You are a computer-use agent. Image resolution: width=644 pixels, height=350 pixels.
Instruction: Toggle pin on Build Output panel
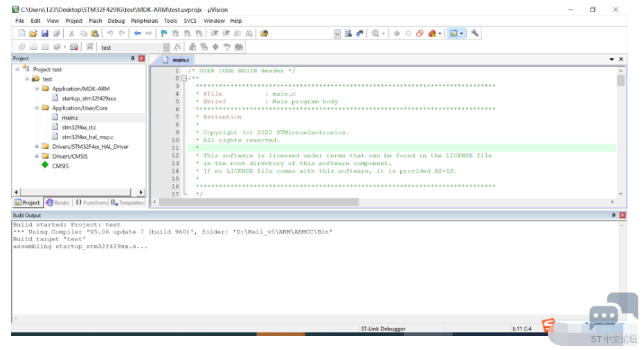[614, 216]
